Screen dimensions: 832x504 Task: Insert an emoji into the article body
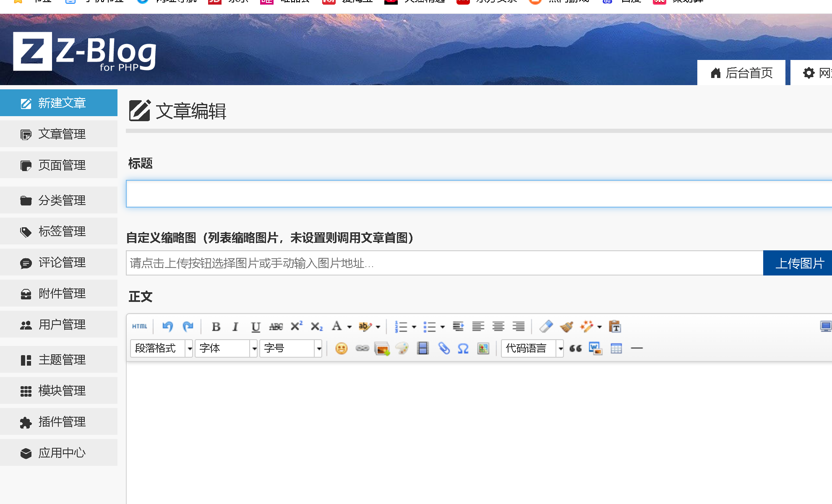pos(341,348)
